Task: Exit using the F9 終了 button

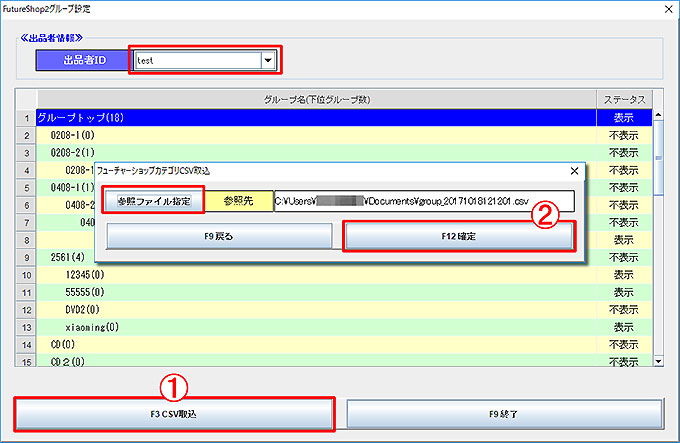Action: 504,413
